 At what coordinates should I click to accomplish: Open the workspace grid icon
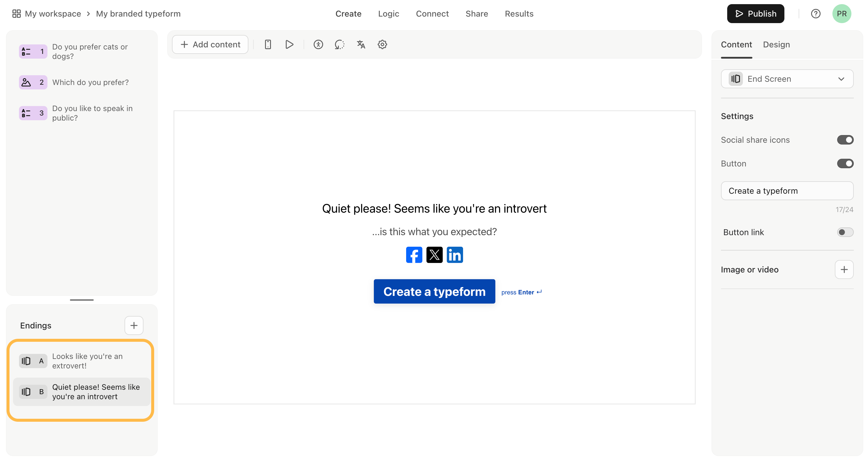tap(17, 14)
